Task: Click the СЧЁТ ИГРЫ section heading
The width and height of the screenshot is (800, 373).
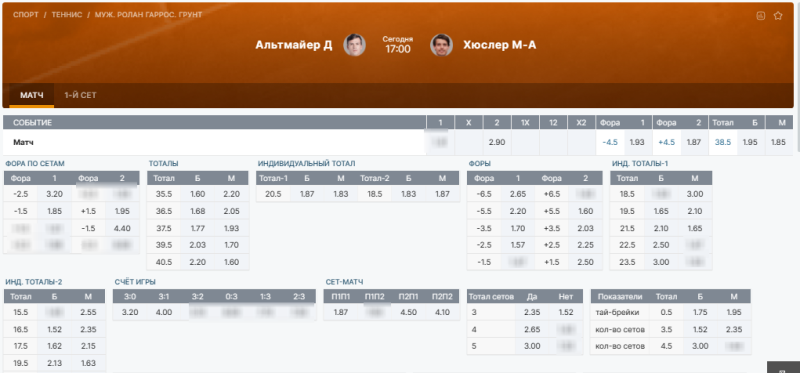Action: point(135,282)
